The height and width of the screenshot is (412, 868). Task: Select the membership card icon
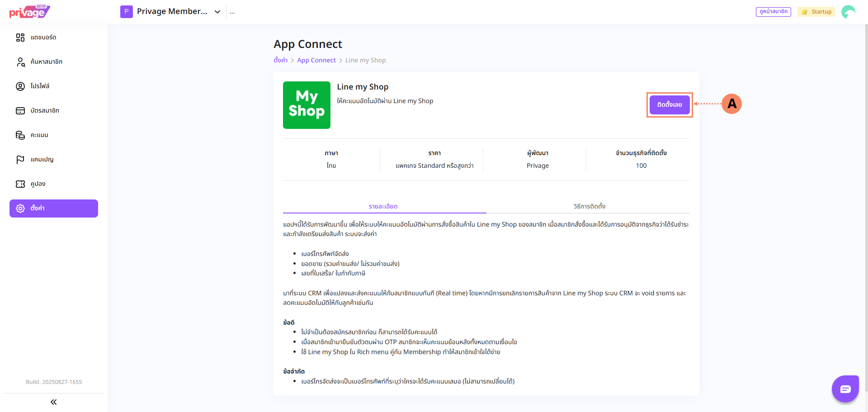(20, 111)
